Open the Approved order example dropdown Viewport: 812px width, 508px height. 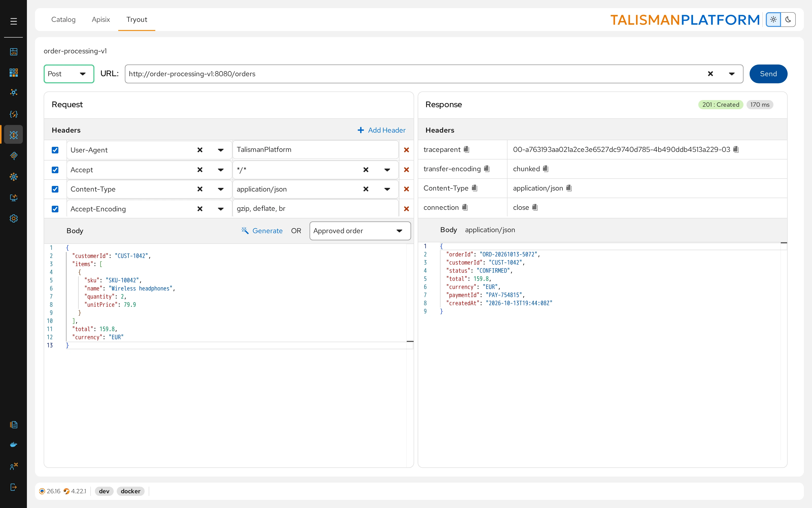(x=360, y=231)
